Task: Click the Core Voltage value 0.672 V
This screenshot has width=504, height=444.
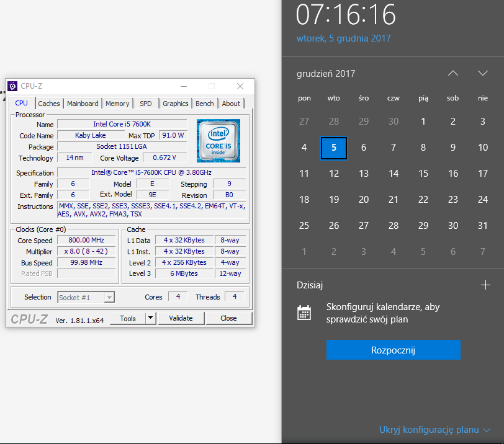Action: click(x=164, y=158)
